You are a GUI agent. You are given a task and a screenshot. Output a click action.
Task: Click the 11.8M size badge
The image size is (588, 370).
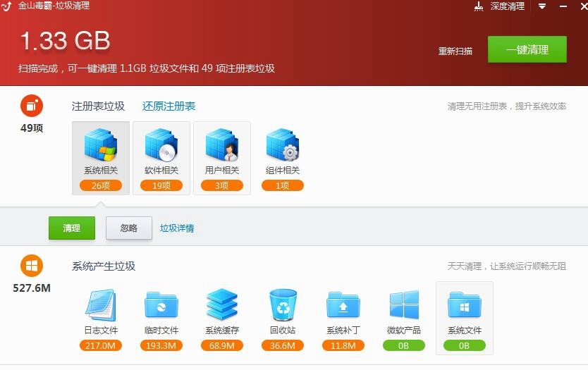click(x=343, y=345)
